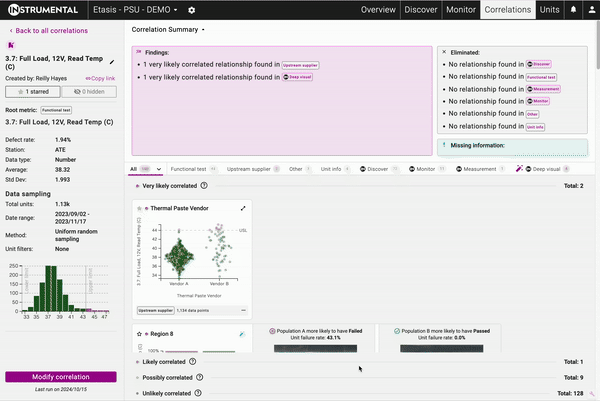Click the Eliminated panel X icon
Viewport: 600px width, 401px height.
(x=444, y=52)
